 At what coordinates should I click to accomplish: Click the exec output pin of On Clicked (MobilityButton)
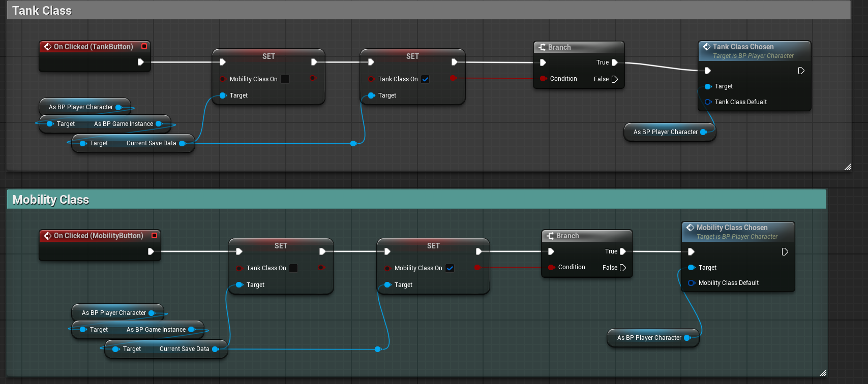(x=151, y=251)
